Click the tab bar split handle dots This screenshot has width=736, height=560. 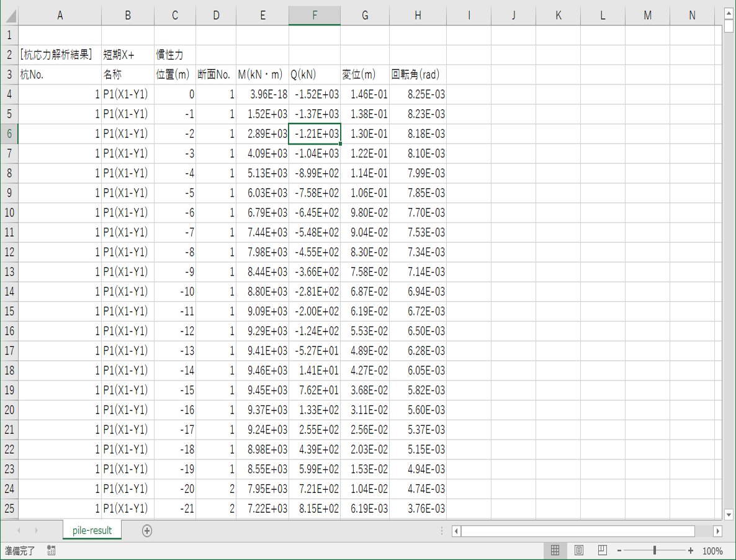[x=442, y=531]
